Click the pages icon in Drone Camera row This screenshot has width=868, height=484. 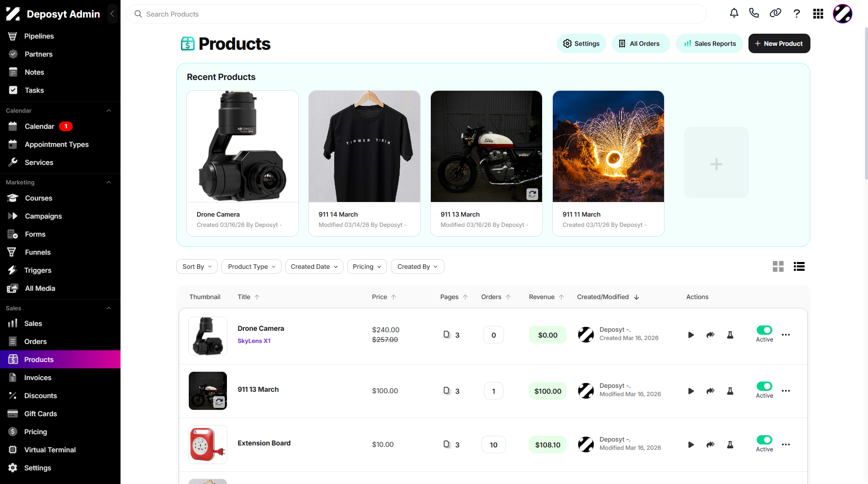tap(446, 335)
